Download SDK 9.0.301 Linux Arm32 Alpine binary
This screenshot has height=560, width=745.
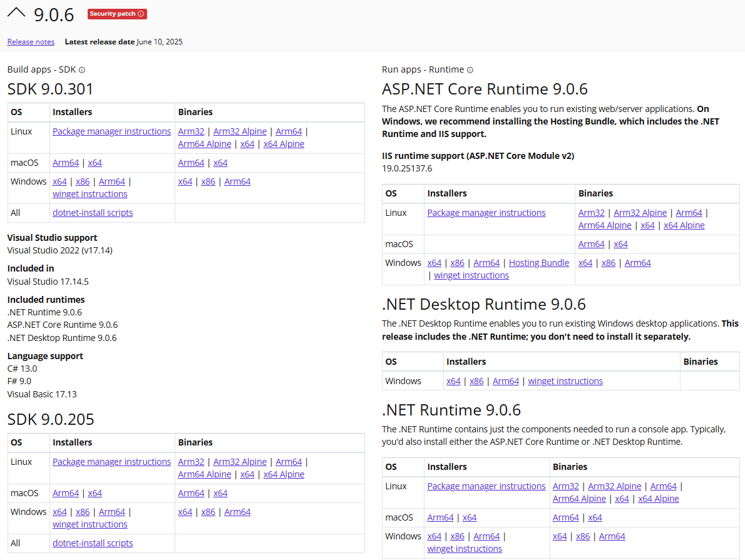[240, 131]
